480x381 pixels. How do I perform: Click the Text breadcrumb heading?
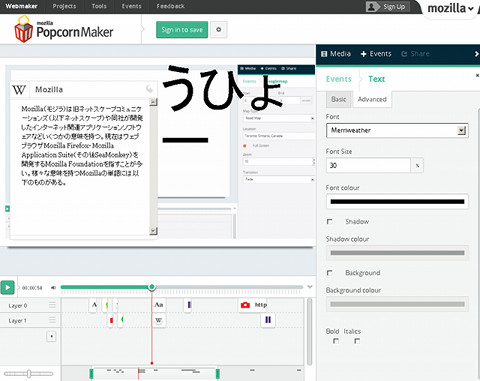(377, 79)
